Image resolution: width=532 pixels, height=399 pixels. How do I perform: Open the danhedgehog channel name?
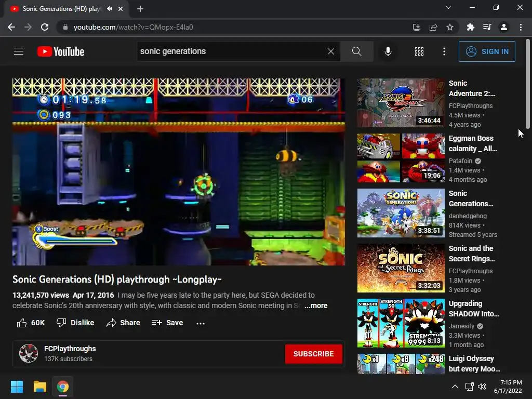tap(468, 216)
